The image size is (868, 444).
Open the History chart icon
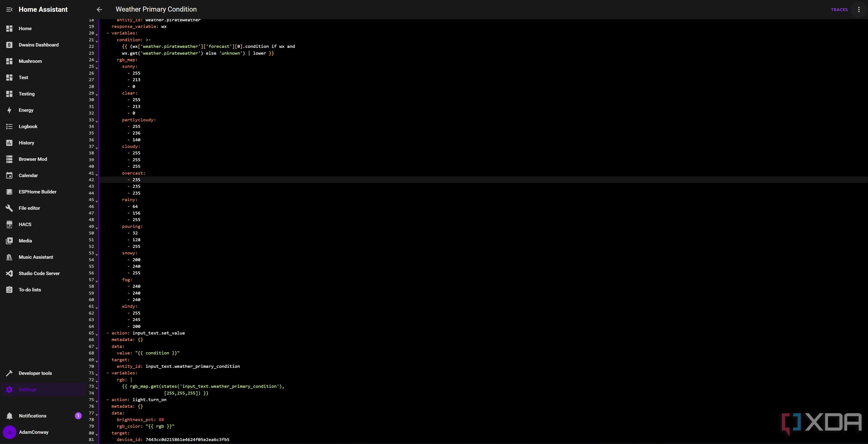[10, 143]
